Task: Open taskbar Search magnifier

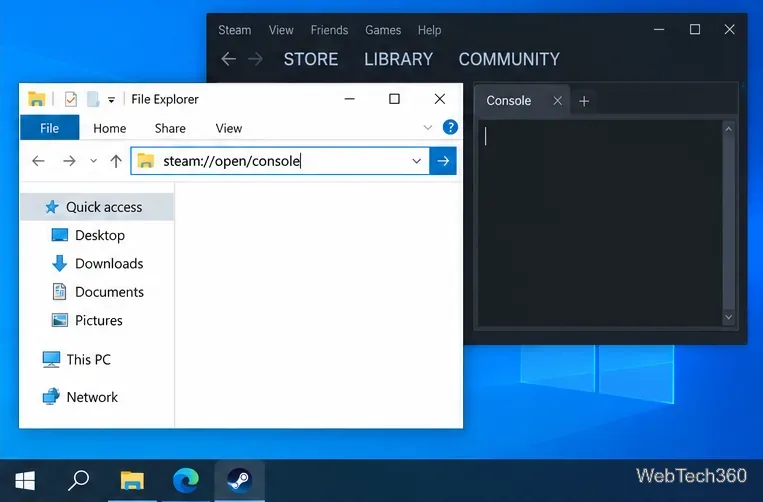Action: 78,481
